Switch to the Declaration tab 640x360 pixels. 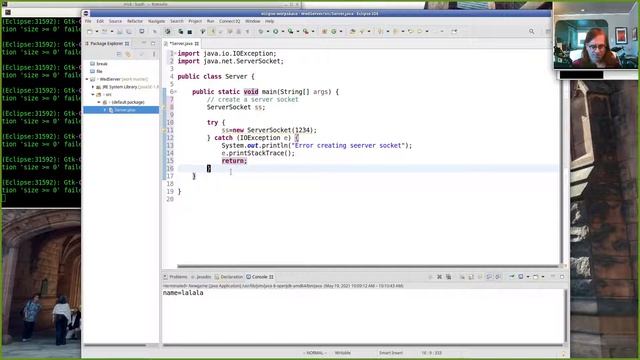click(x=229, y=277)
